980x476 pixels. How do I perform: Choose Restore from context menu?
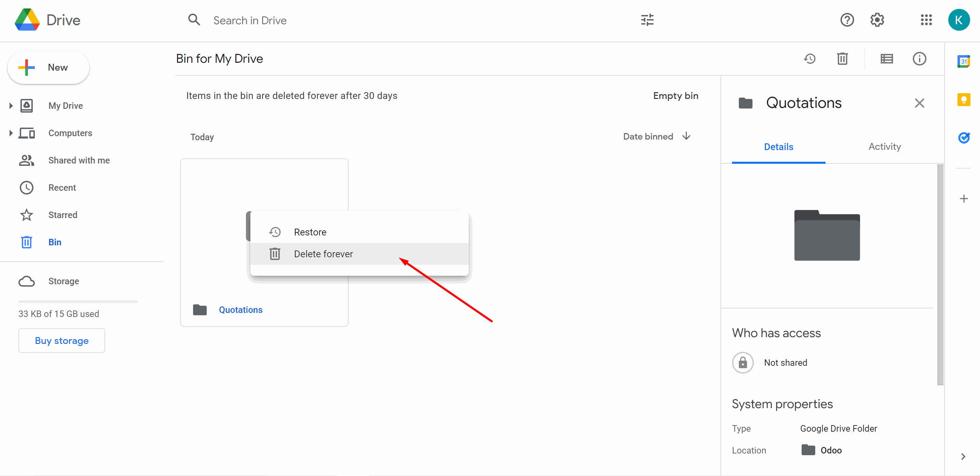coord(359,232)
